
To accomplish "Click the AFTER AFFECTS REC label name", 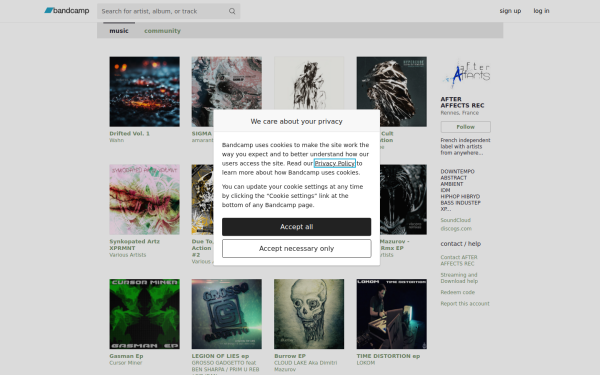I will point(462,102).
